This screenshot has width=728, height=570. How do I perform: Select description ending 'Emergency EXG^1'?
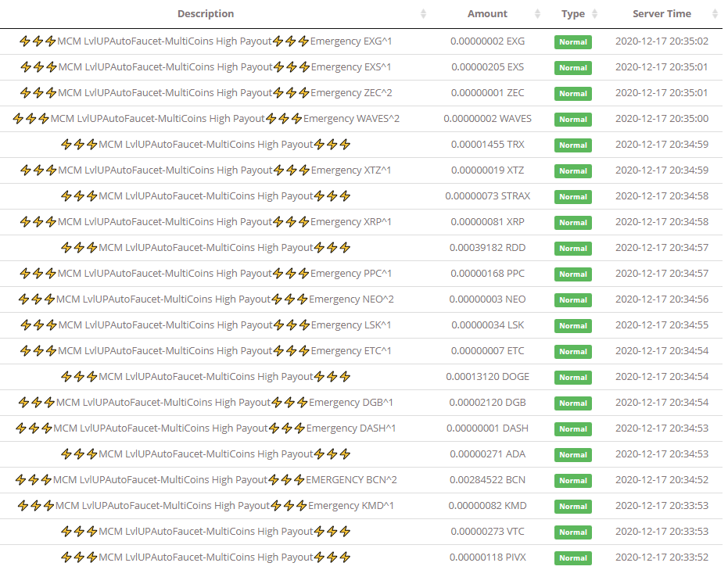pyautogui.click(x=206, y=41)
